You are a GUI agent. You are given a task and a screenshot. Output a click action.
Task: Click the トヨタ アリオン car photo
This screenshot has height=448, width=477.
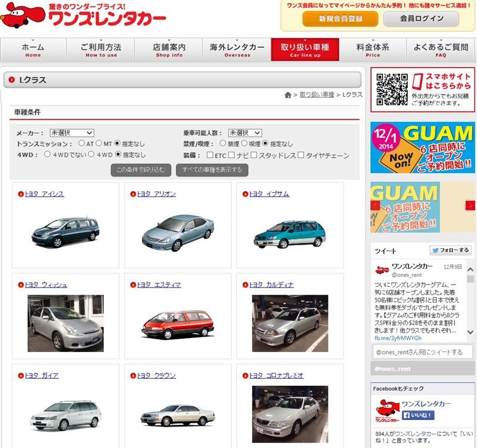178,233
